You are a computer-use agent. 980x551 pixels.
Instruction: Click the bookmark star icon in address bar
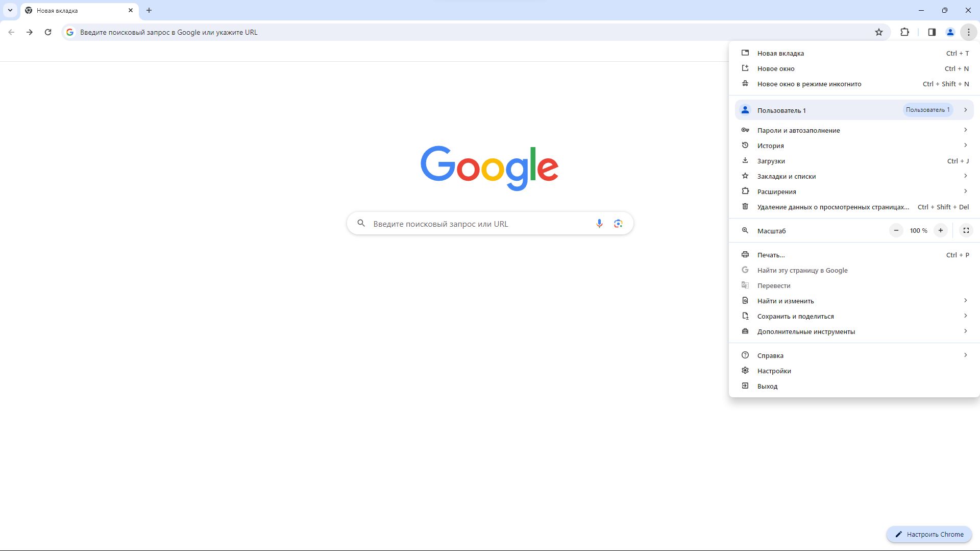coord(878,32)
